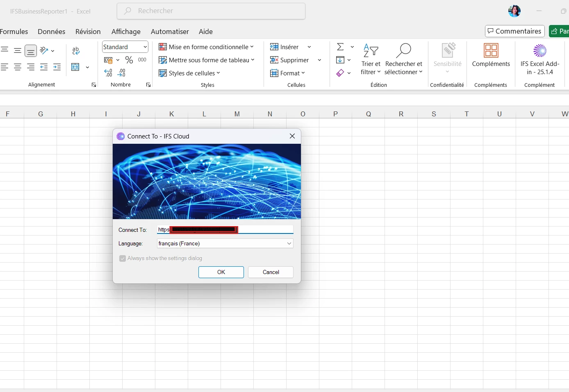569x392 pixels.
Task: Expand the Standard number format dropdown
Action: [x=145, y=47]
